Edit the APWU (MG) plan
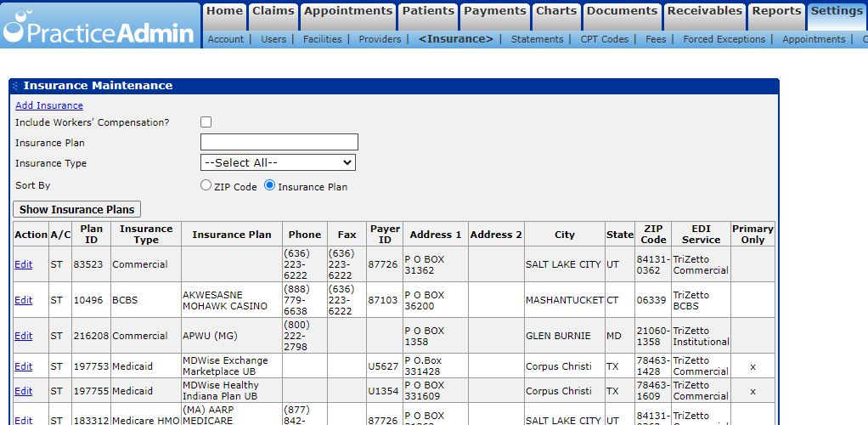868x425 pixels. [x=23, y=336]
